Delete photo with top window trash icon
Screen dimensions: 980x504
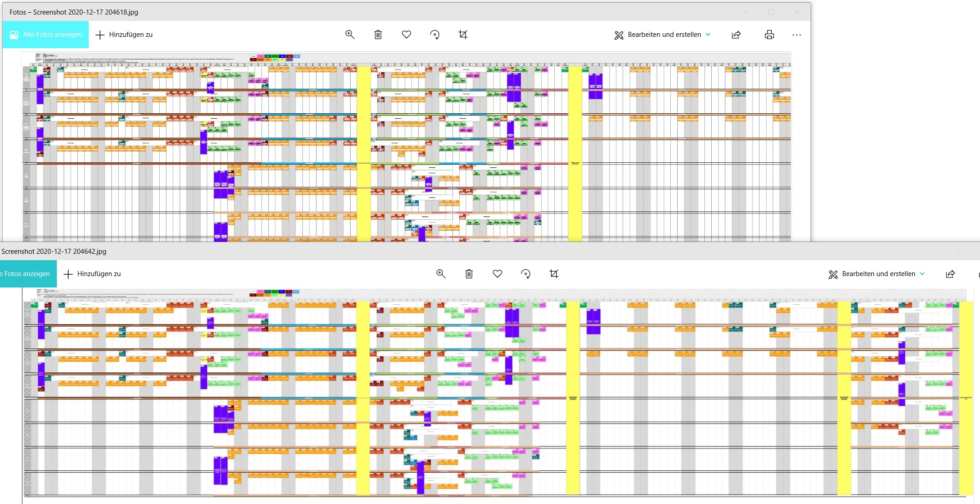(378, 35)
